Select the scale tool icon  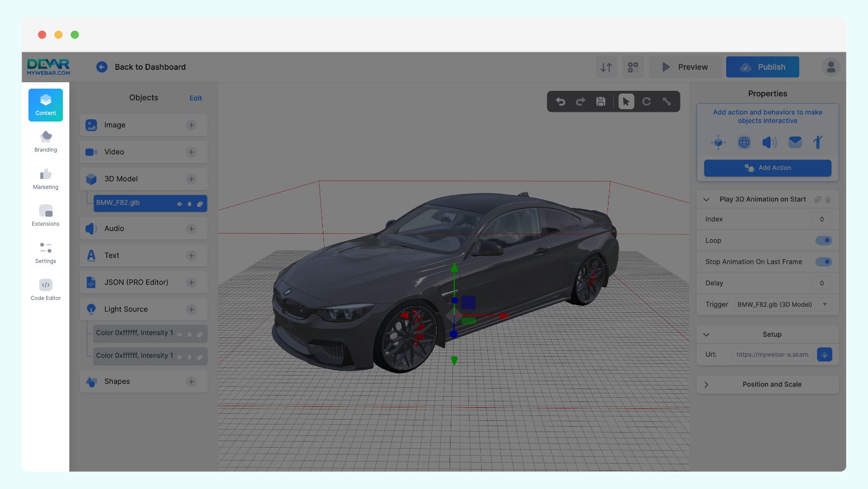[x=667, y=102]
